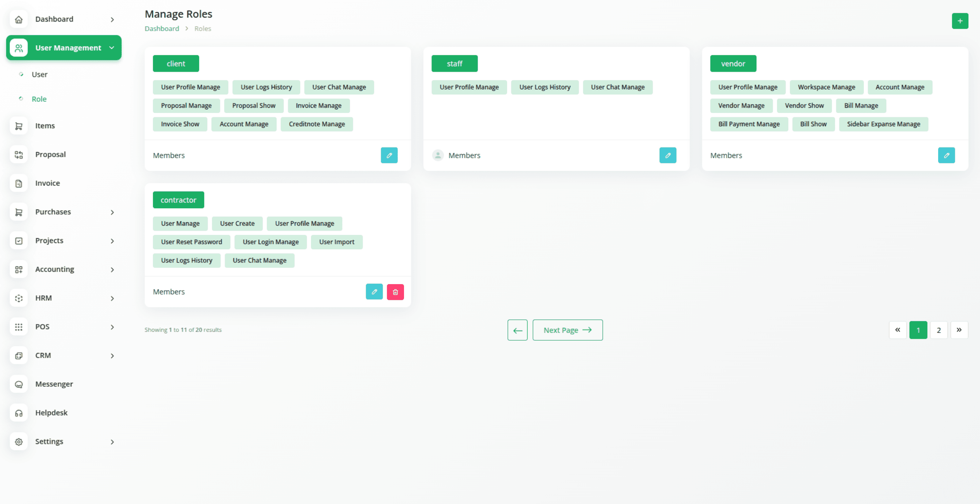Open Messenger from the sidebar icon
The height and width of the screenshot is (504, 980).
(x=19, y=384)
